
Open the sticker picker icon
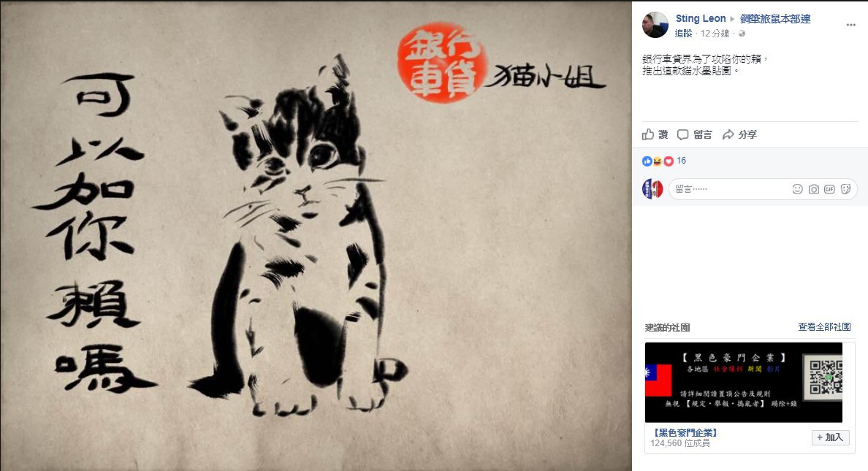coord(845,189)
